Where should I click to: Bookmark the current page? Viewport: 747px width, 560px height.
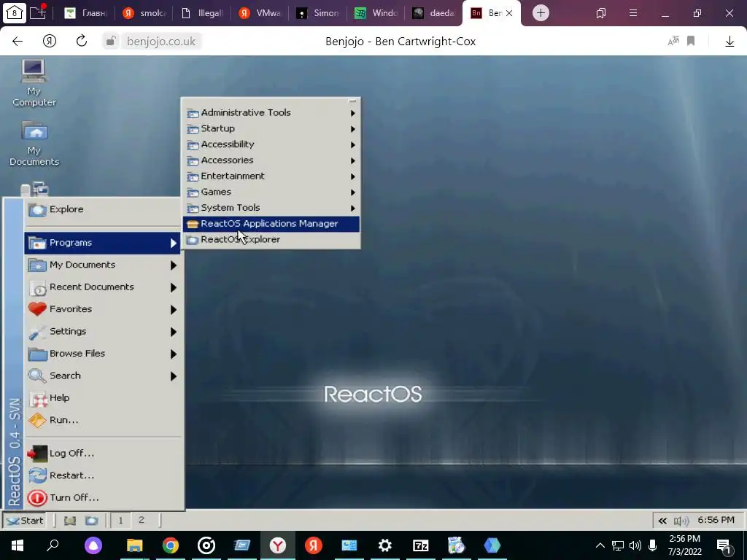691,42
